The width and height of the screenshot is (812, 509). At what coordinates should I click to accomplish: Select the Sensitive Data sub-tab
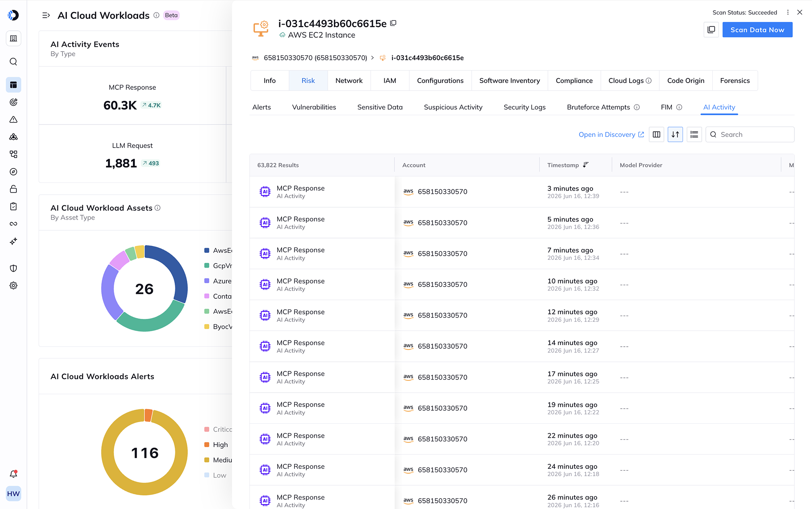pos(380,107)
